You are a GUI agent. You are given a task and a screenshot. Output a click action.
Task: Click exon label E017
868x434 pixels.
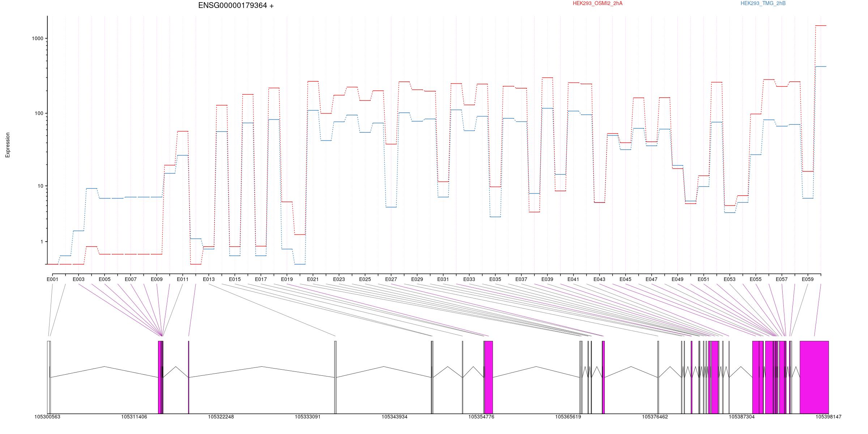pyautogui.click(x=261, y=279)
